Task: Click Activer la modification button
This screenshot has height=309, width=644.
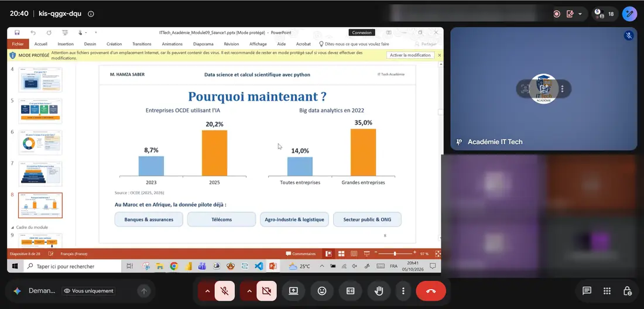Action: [x=410, y=55]
